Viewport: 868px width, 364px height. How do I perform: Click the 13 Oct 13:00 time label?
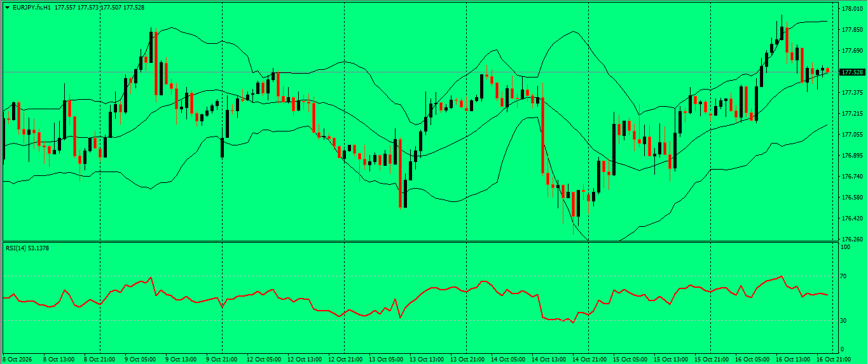tap(425, 360)
